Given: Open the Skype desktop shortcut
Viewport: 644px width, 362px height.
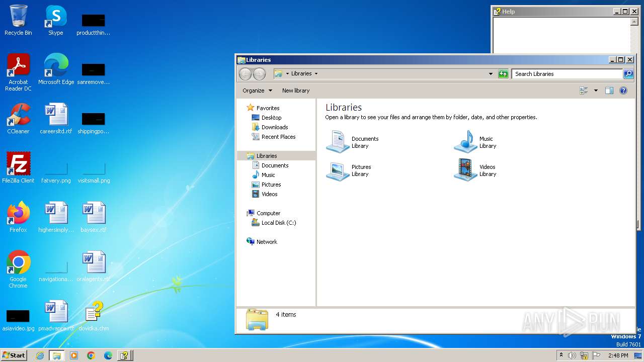Looking at the screenshot, I should 56,20.
